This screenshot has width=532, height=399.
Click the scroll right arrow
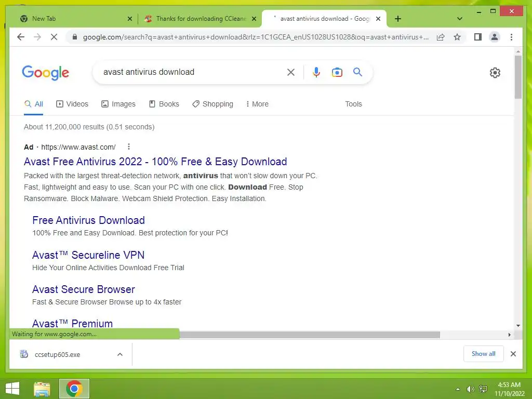509,335
